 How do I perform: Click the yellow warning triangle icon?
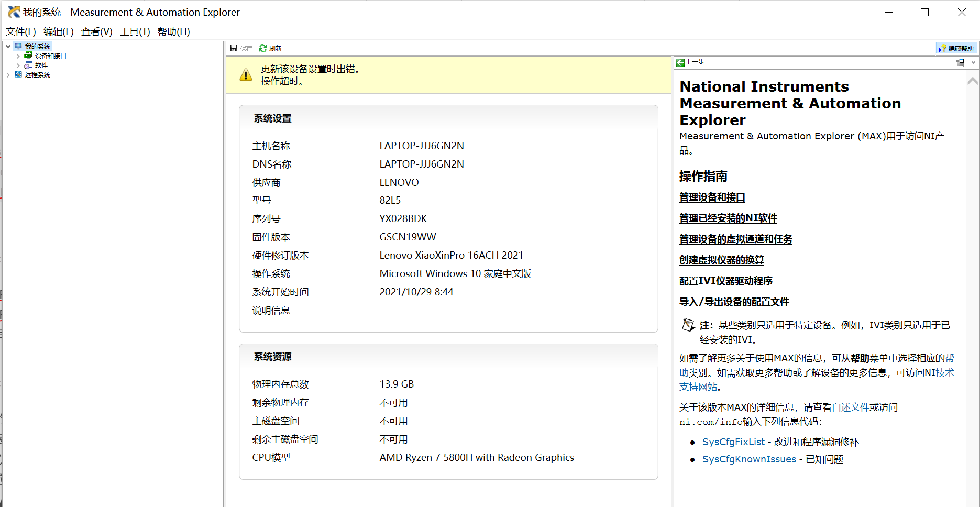tap(246, 75)
